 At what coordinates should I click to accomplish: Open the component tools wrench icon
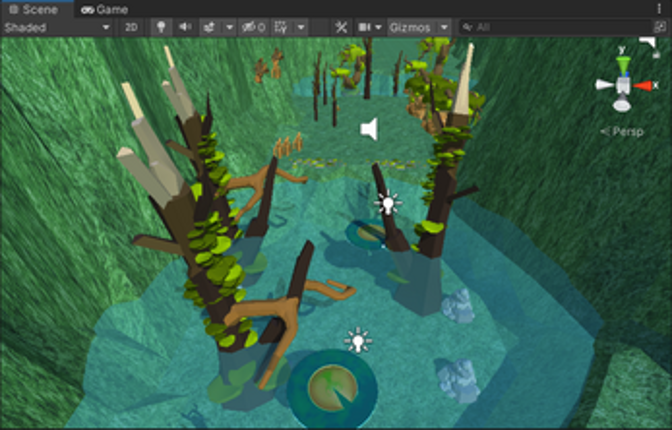pos(340,27)
